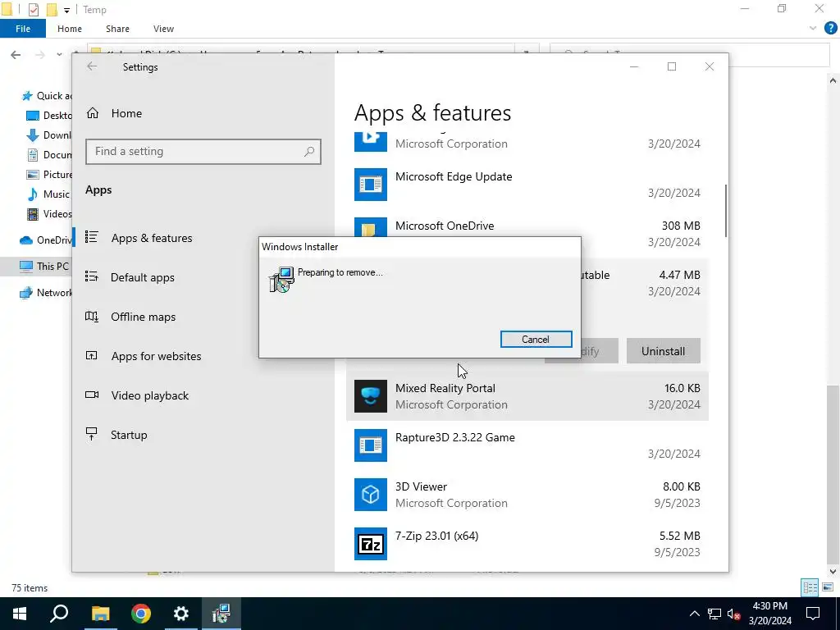Select the Microsoft OneDrive app icon
The width and height of the screenshot is (840, 630).
371,227
